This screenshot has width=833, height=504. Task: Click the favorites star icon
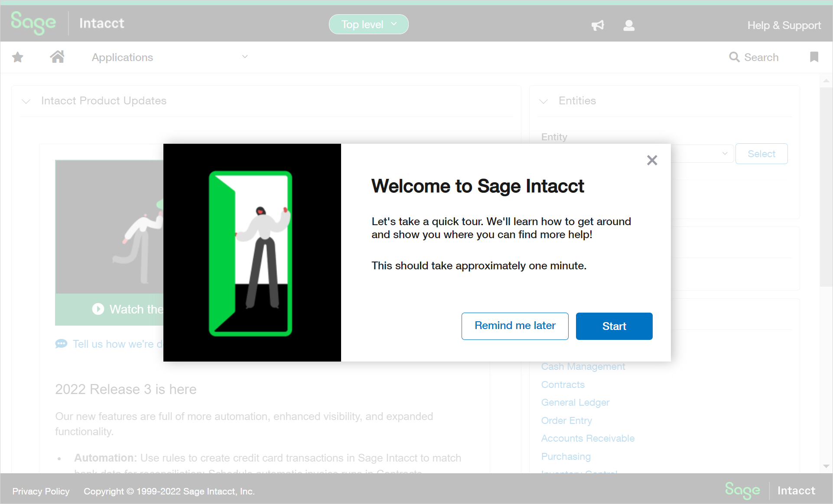(17, 57)
